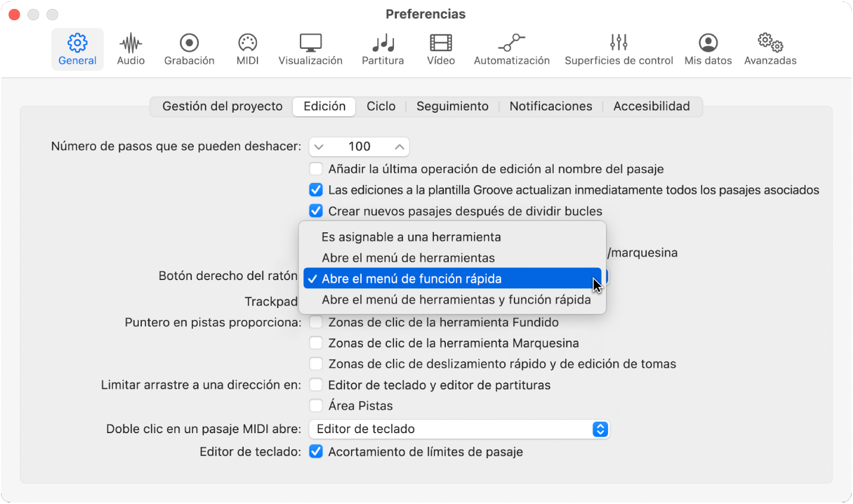Open the Partitura preferences pane
853x504 pixels.
pos(383,49)
